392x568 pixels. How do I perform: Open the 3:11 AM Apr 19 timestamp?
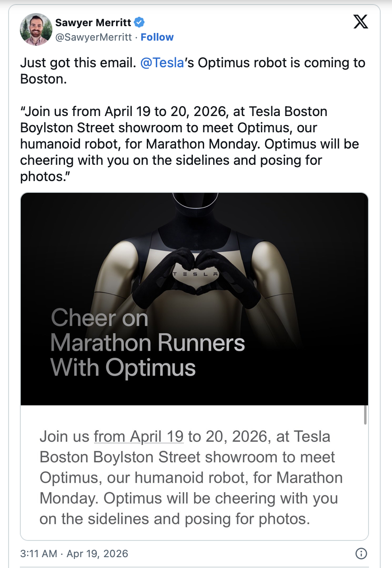pyautogui.click(x=74, y=553)
